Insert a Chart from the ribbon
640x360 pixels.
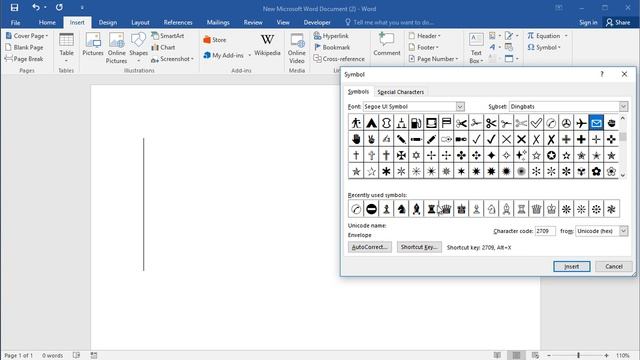pos(163,47)
